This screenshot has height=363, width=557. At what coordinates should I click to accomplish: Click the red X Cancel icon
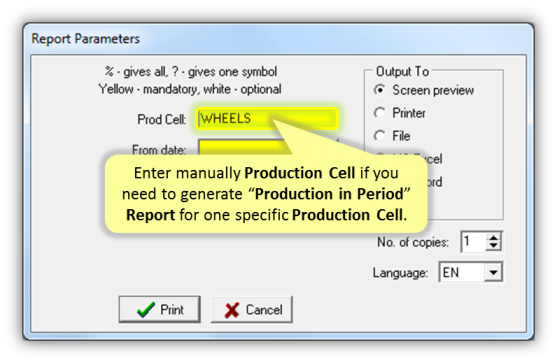pos(232,310)
